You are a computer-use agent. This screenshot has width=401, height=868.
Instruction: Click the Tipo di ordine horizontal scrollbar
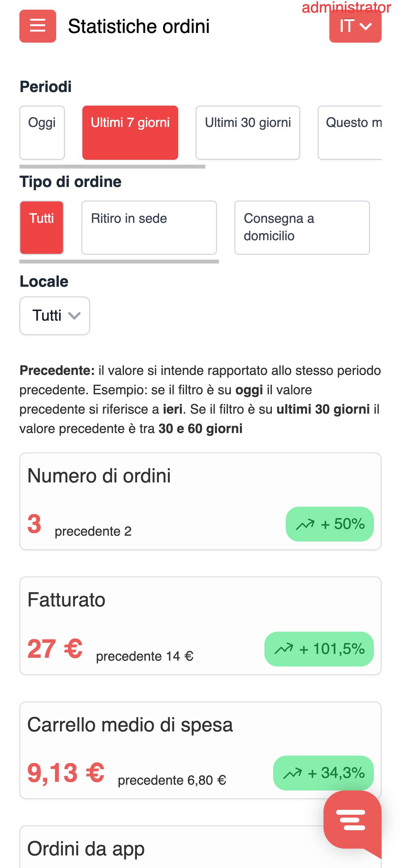tap(119, 262)
